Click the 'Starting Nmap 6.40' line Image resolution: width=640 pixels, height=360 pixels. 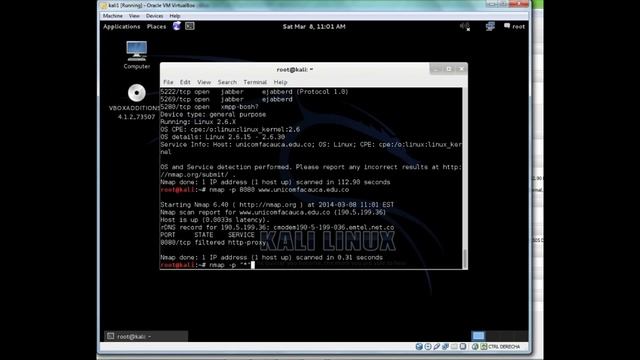[x=277, y=204]
